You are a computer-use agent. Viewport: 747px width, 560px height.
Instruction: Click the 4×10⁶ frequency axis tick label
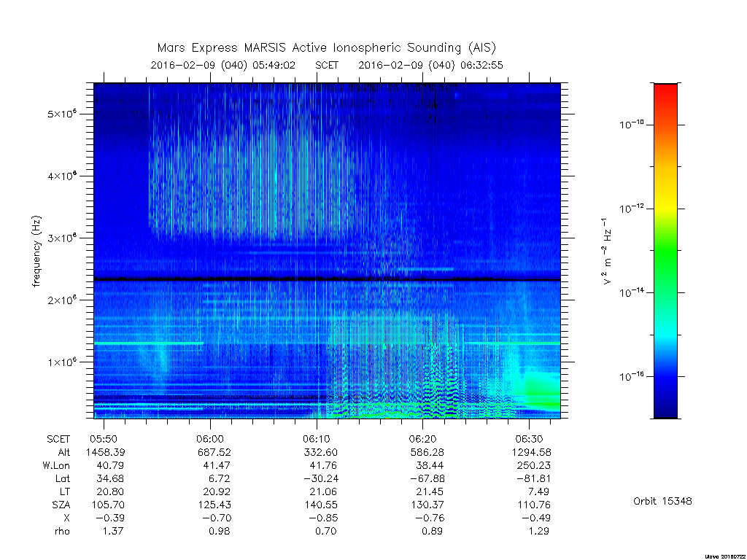(x=62, y=176)
